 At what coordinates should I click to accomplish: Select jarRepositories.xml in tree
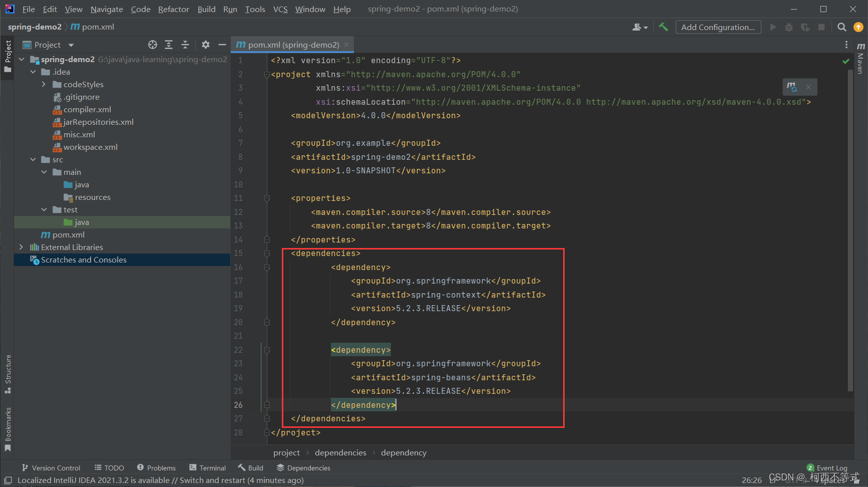coord(98,122)
